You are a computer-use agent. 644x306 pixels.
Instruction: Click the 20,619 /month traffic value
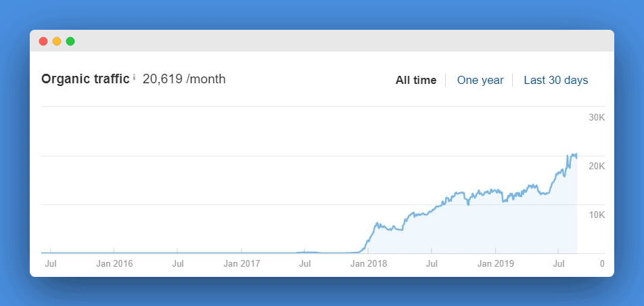(184, 79)
